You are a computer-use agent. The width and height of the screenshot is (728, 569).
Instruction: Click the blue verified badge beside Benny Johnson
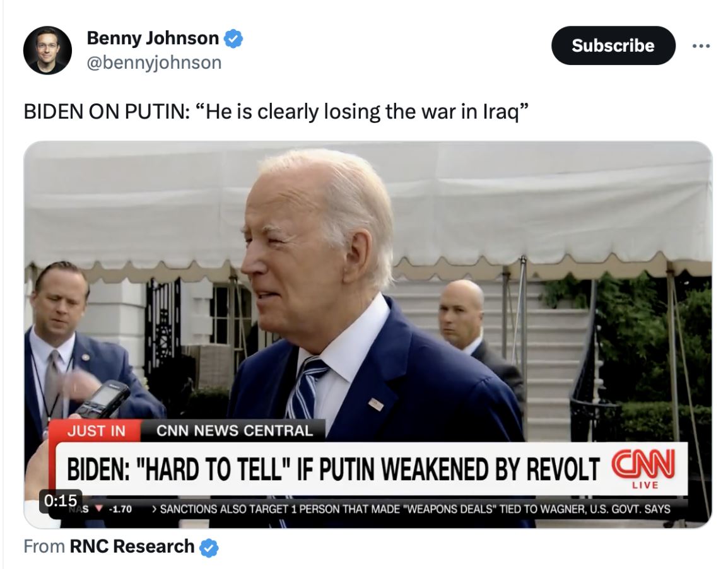pyautogui.click(x=233, y=38)
